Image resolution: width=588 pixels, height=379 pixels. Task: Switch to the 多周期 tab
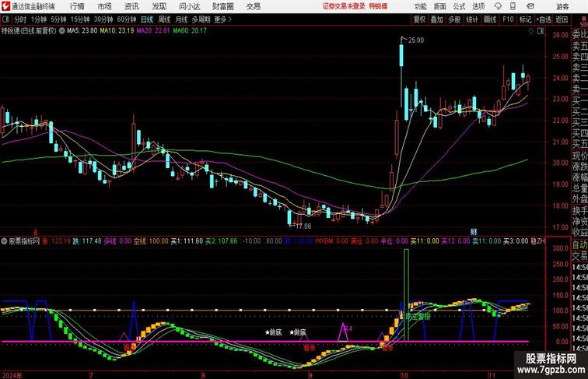pyautogui.click(x=201, y=19)
